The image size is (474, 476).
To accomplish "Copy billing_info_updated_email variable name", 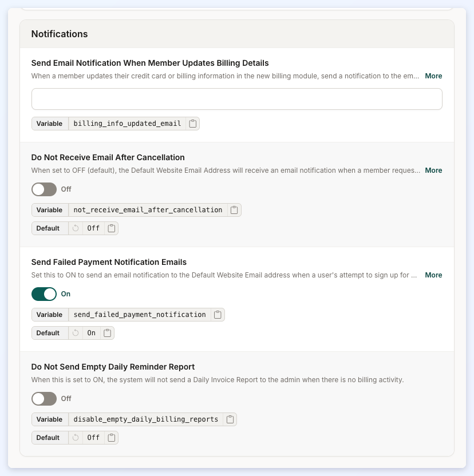I will [193, 124].
